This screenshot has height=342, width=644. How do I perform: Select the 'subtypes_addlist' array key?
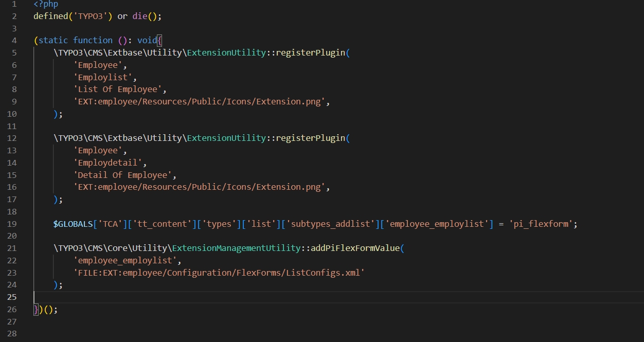[331, 224]
